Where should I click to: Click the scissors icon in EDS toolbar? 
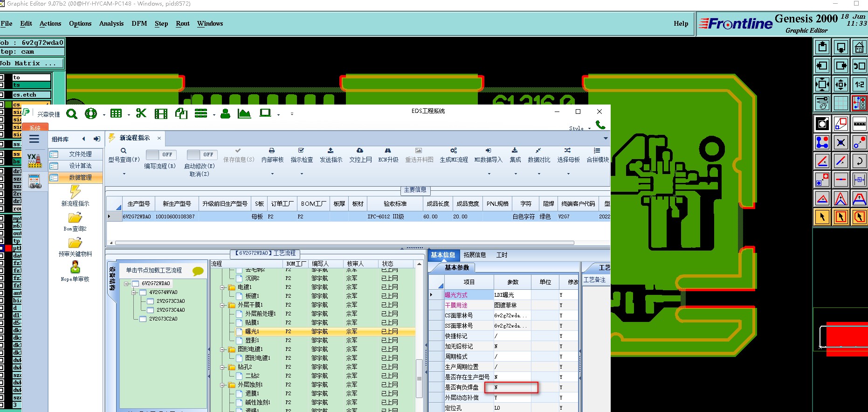pos(141,113)
